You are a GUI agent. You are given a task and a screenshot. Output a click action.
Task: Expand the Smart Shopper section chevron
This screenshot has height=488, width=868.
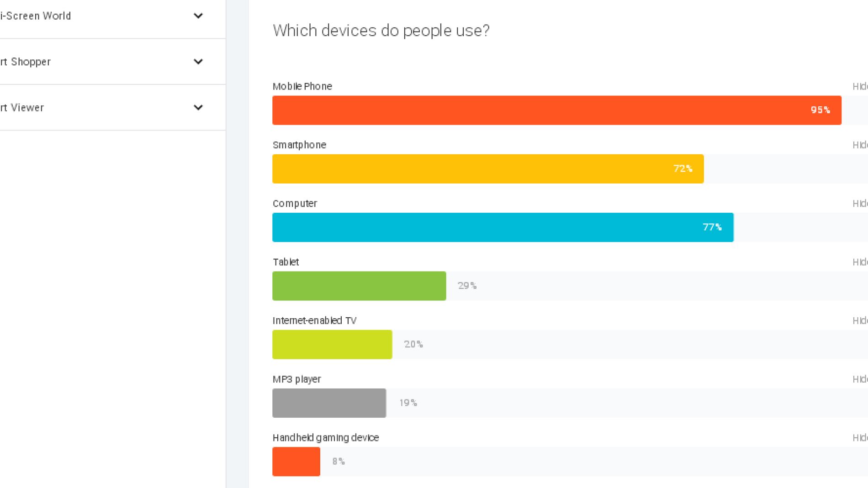pyautogui.click(x=198, y=62)
